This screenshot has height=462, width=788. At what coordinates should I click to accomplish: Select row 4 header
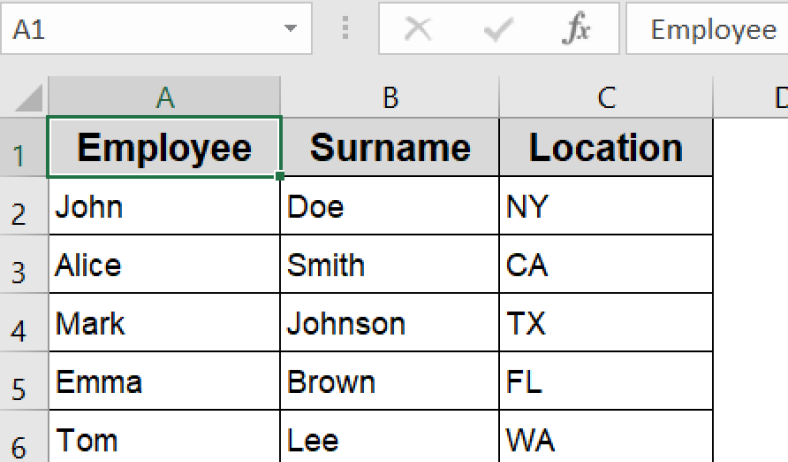coord(24,326)
